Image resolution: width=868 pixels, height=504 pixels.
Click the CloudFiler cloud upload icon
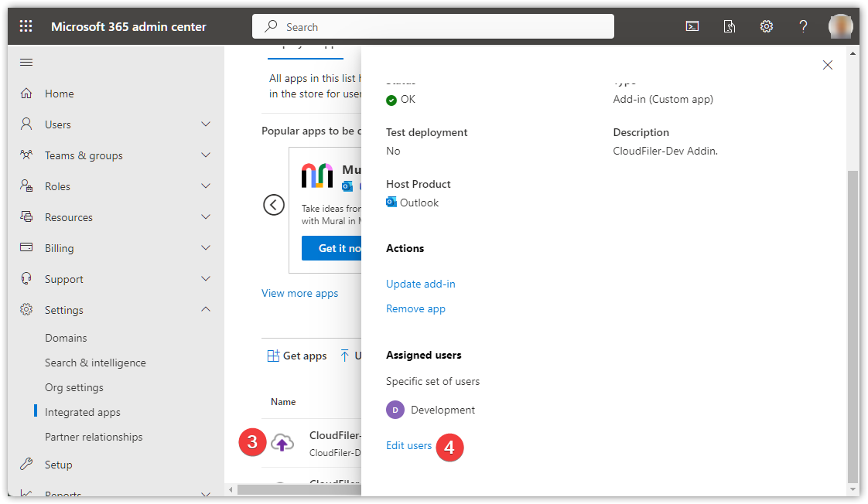point(282,443)
